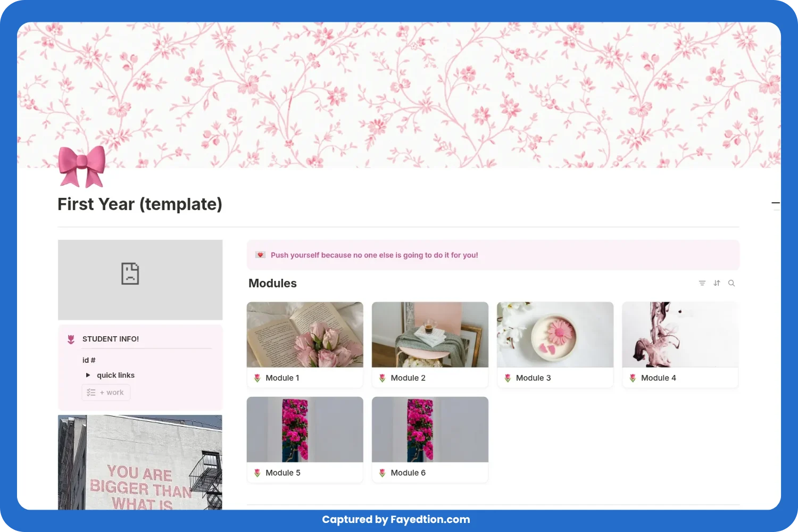This screenshot has height=532, width=798.
Task: Click the tulip icon next to Module 1
Action: [257, 378]
